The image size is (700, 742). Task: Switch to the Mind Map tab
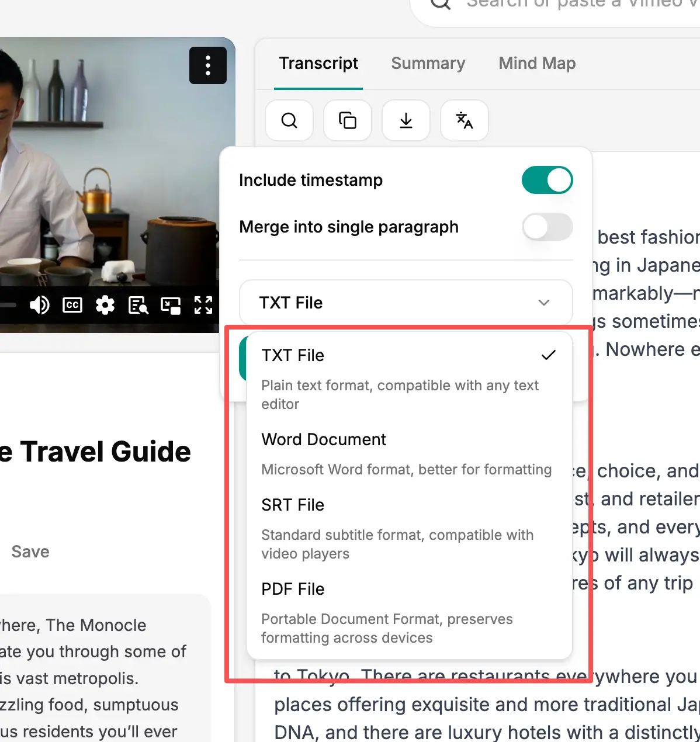point(537,63)
